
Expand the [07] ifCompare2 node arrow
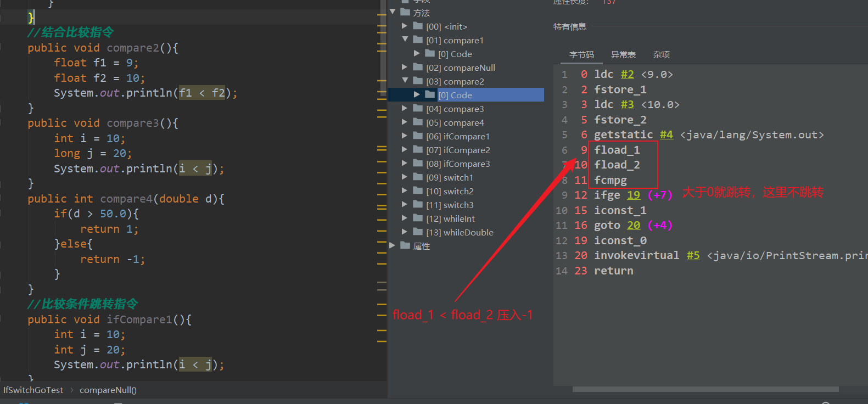click(405, 149)
